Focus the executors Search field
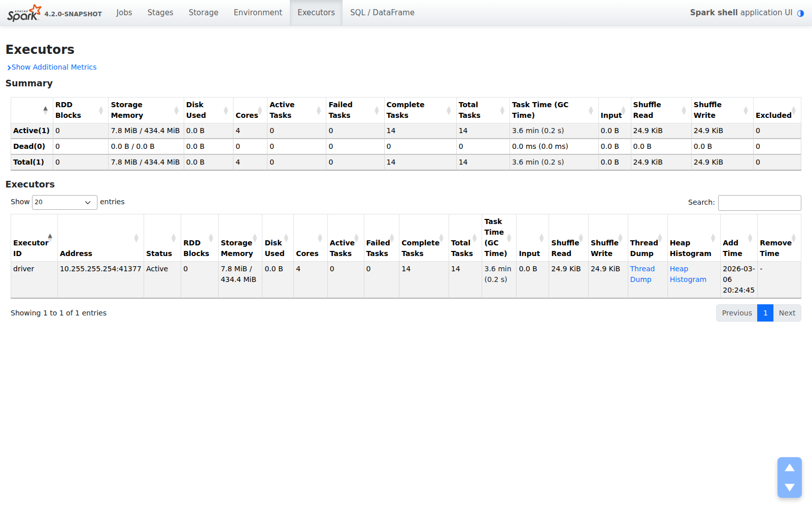Viewport: 812px width, 508px height. click(759, 203)
